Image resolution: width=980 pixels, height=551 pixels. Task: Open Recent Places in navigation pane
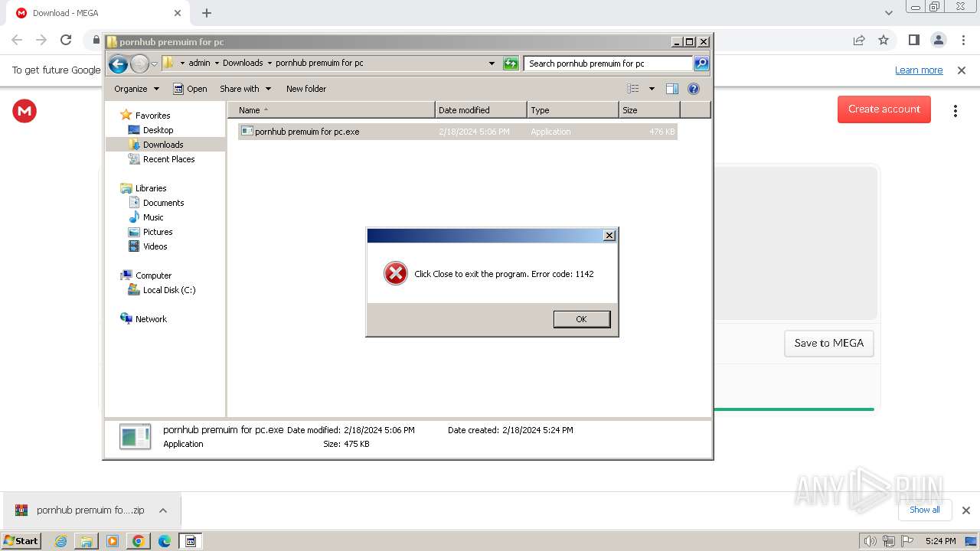pos(168,159)
